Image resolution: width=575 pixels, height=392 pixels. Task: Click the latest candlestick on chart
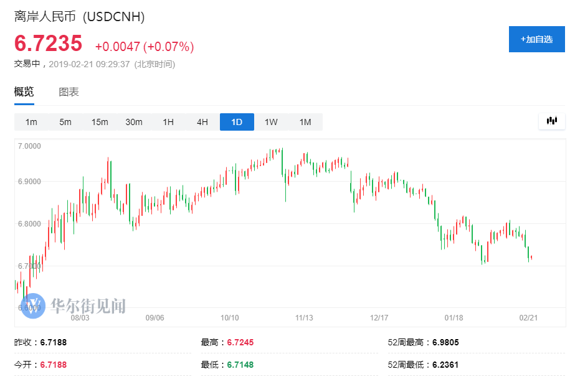[531, 258]
